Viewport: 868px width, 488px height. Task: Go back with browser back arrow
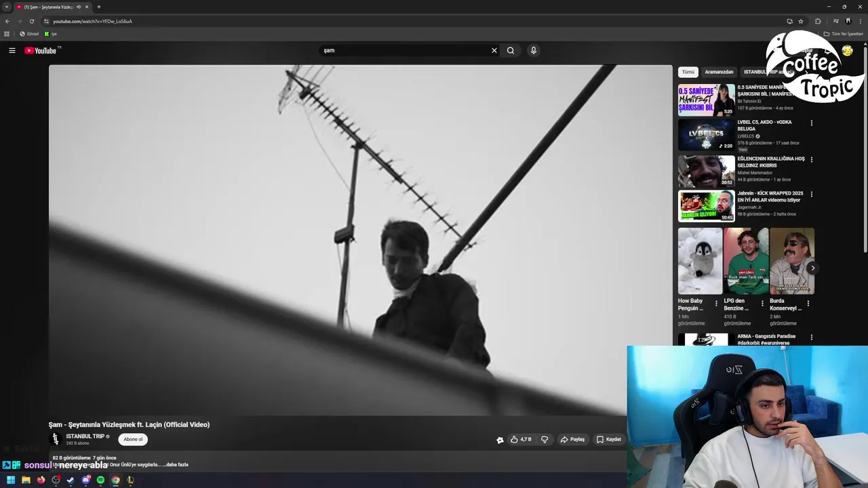point(7,21)
